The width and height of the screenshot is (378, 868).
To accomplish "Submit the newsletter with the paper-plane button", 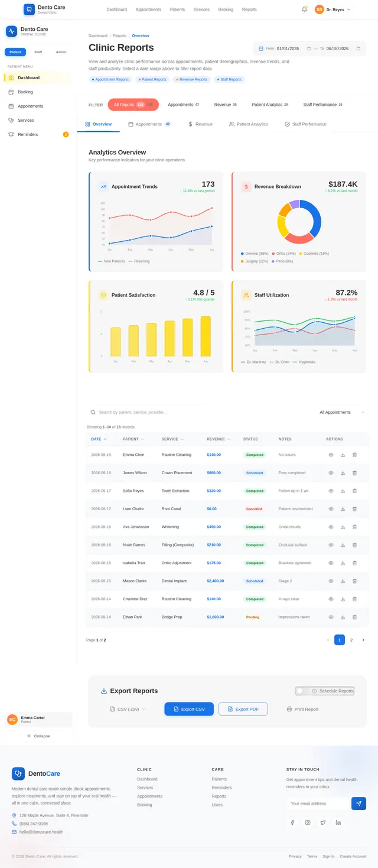I will (359, 804).
